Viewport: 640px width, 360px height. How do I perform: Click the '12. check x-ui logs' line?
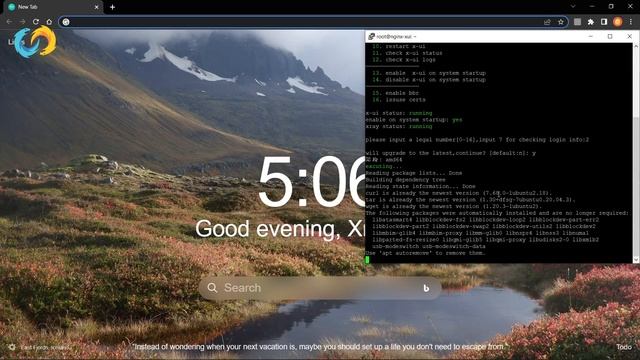[404, 60]
